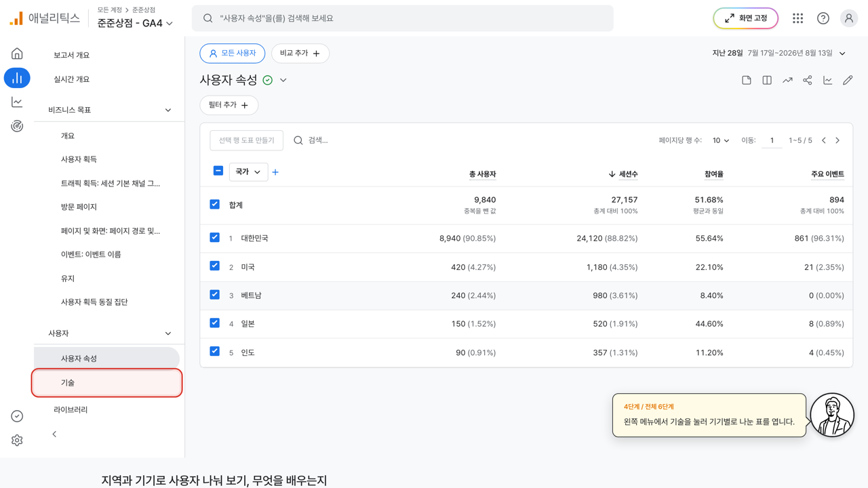This screenshot has height=488, width=868.
Task: Open the 사용자 획득 report
Action: [x=79, y=159]
